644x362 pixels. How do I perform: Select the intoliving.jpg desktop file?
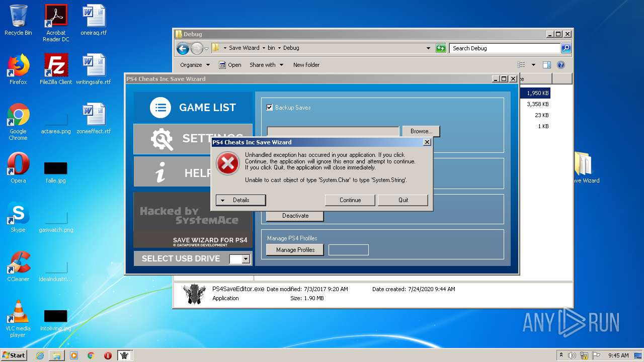click(56, 320)
